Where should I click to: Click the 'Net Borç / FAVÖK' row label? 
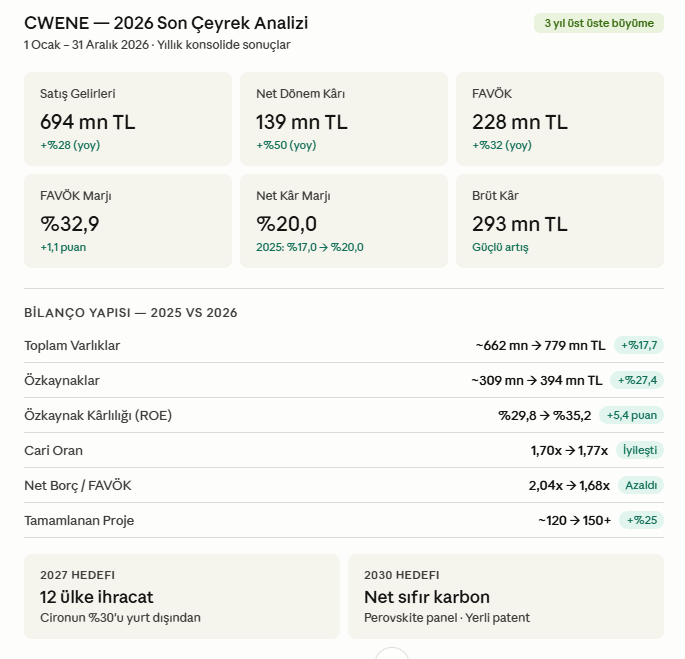click(78, 486)
